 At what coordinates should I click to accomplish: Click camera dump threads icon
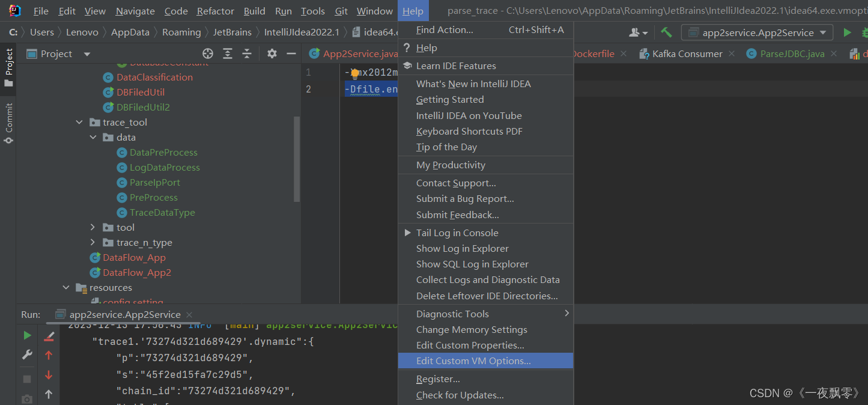(x=27, y=399)
